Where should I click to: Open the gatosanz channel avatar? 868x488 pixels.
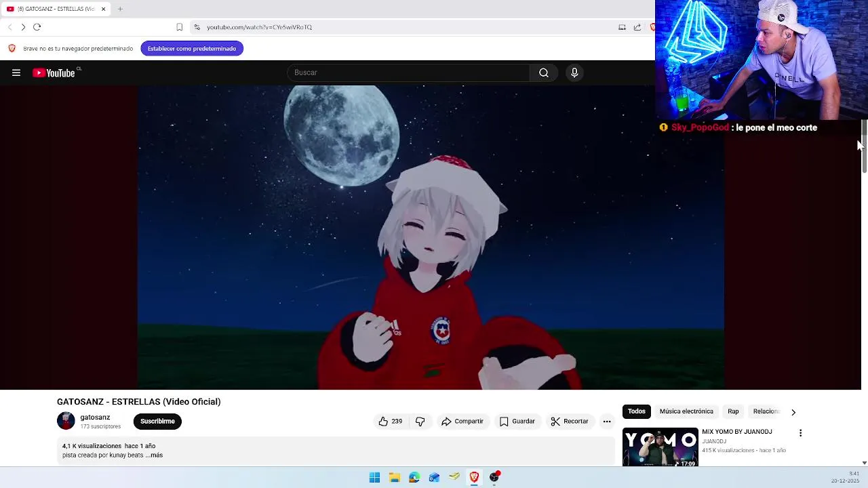tap(66, 421)
